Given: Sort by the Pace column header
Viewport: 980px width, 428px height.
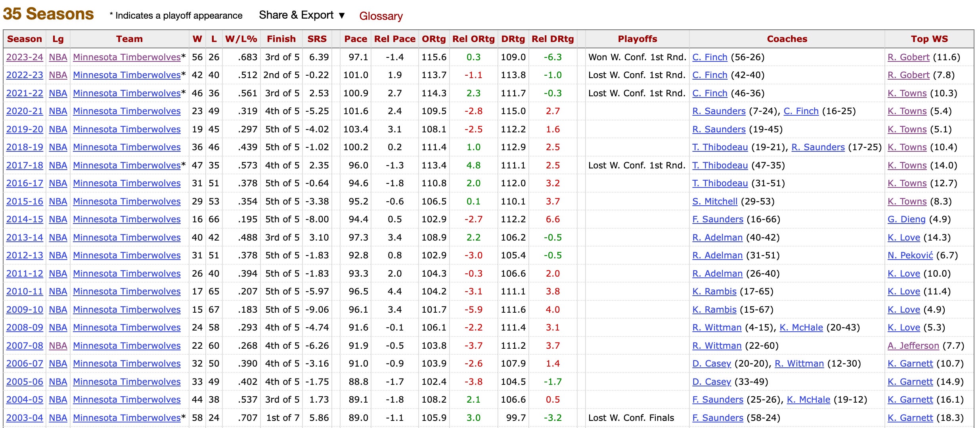Looking at the screenshot, I should pyautogui.click(x=355, y=39).
